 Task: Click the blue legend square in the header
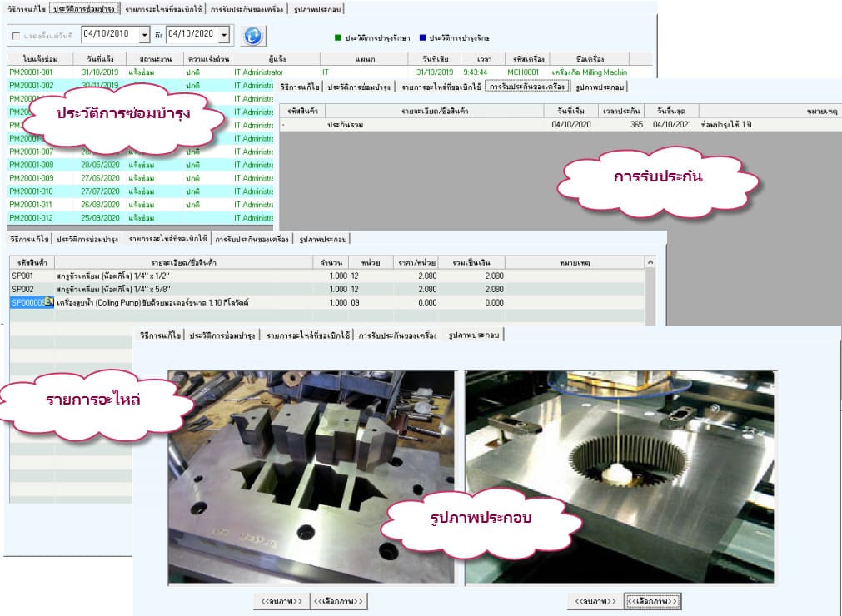coord(422,37)
